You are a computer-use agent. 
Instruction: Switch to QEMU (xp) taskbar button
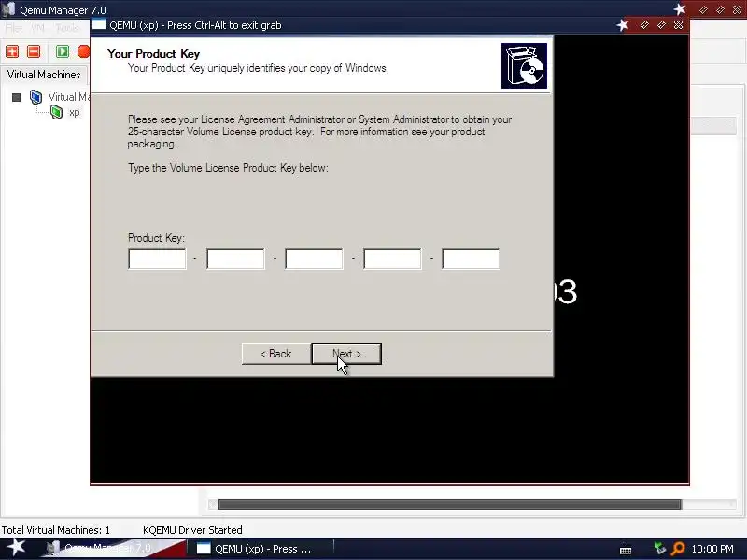[260, 549]
